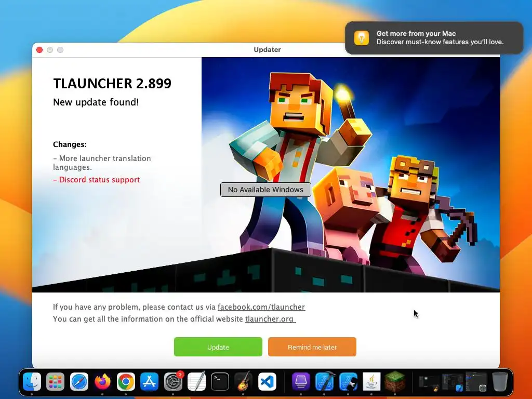Screen dimensions: 532x399
Task: Launch GarageBand from the dock
Action: [243, 382]
